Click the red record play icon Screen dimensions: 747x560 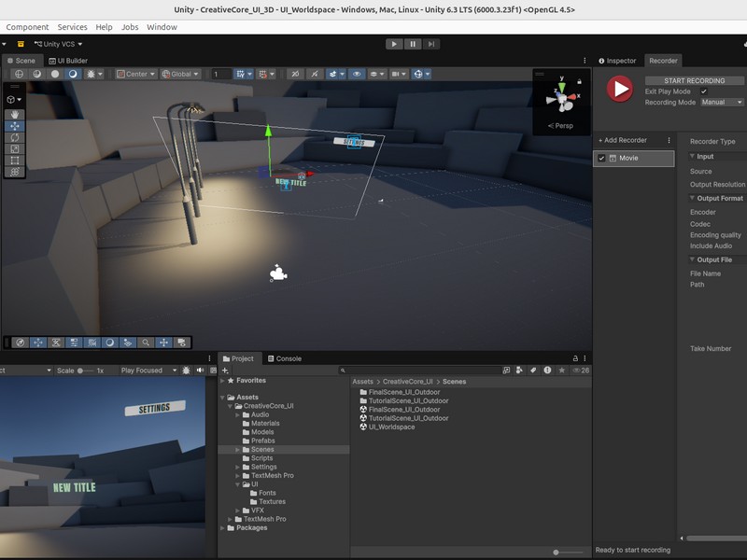tap(620, 89)
